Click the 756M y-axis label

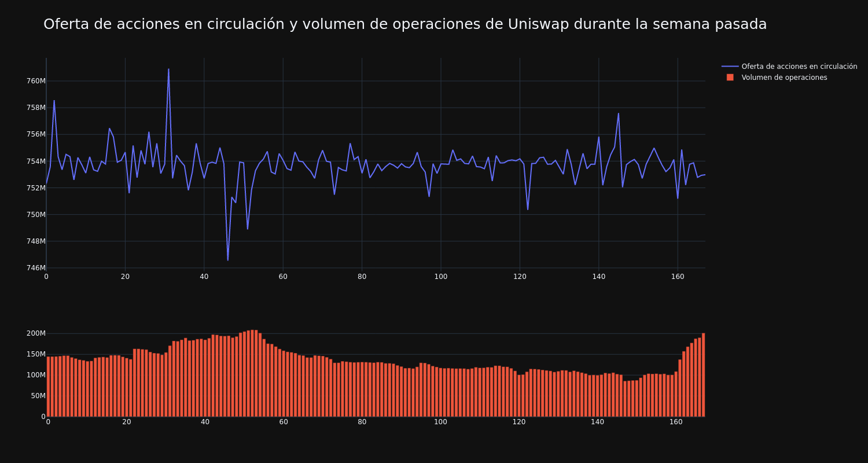(36, 134)
